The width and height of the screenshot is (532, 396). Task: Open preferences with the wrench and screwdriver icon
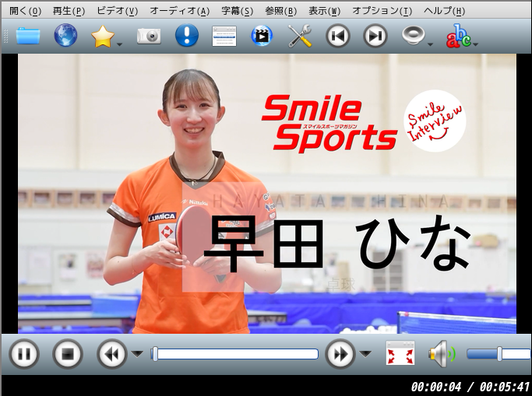tap(300, 36)
